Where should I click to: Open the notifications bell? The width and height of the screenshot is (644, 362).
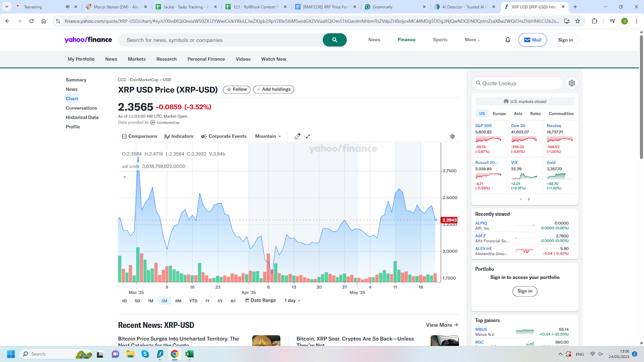(508, 40)
